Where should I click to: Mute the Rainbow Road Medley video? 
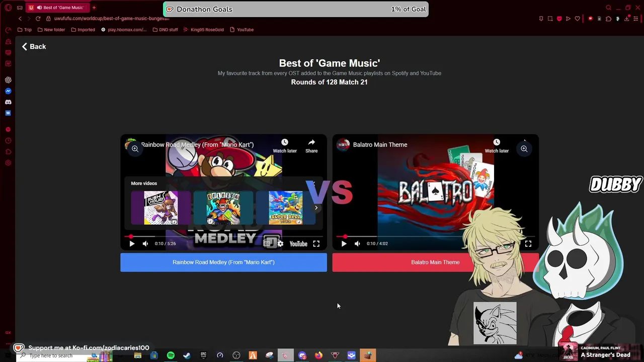click(145, 244)
